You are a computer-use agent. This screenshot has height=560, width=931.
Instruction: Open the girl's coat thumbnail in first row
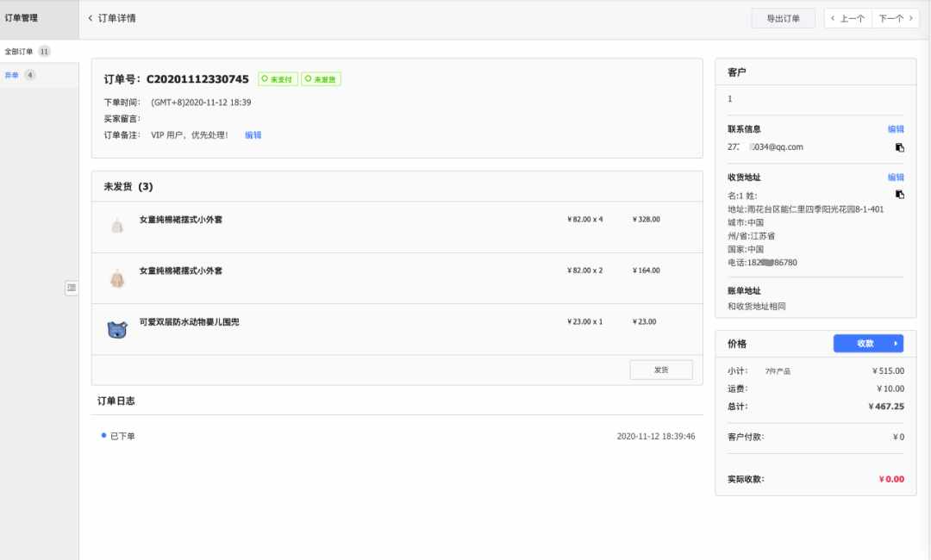tap(117, 226)
